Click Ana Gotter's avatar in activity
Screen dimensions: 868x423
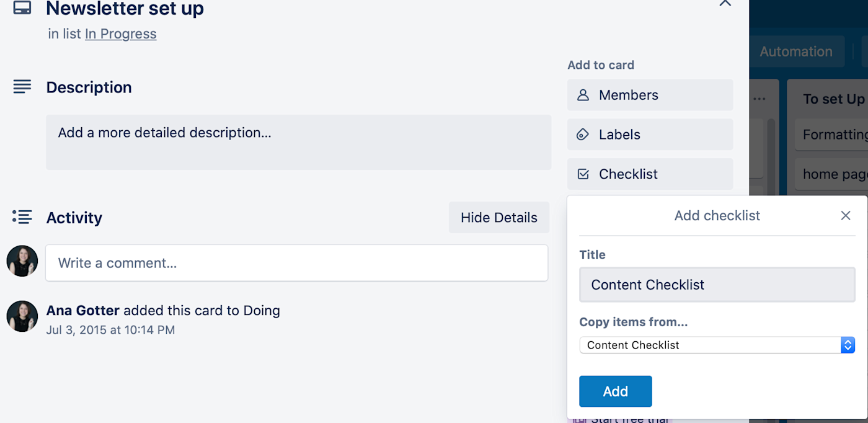click(22, 316)
